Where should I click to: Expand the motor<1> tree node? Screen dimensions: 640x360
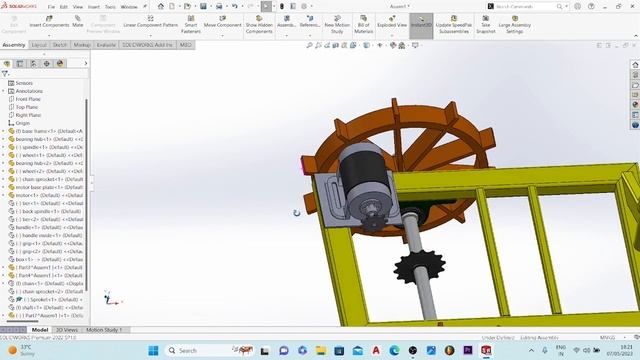pos(4,195)
